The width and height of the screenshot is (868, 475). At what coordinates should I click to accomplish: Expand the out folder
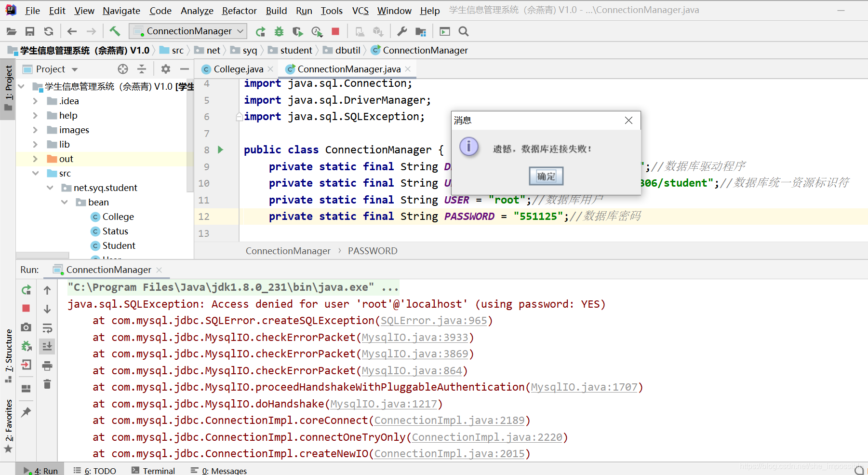point(35,159)
